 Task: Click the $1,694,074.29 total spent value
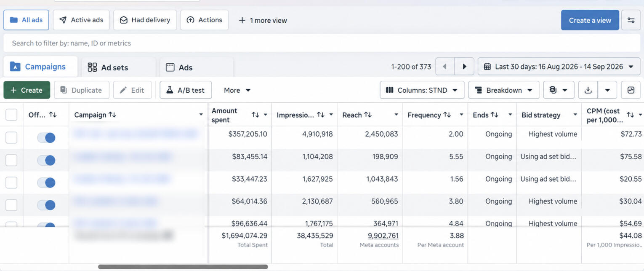(245, 236)
